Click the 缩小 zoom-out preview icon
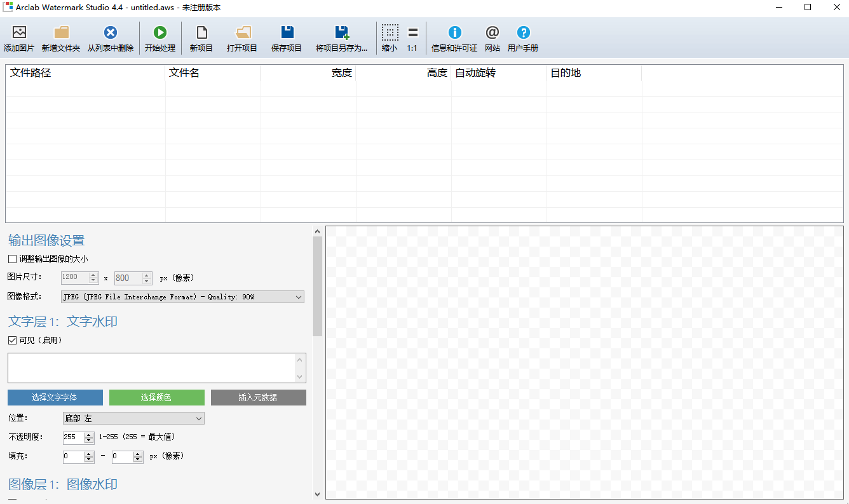Viewport: 849px width, 504px height. tap(390, 32)
